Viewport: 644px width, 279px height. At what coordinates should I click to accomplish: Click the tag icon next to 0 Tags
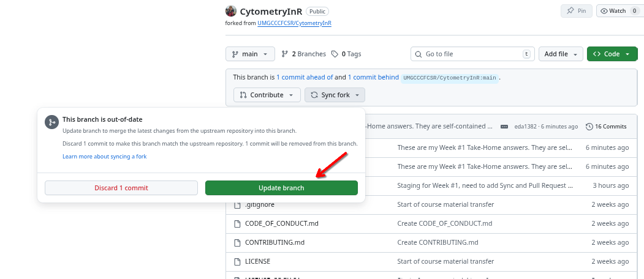pyautogui.click(x=335, y=54)
